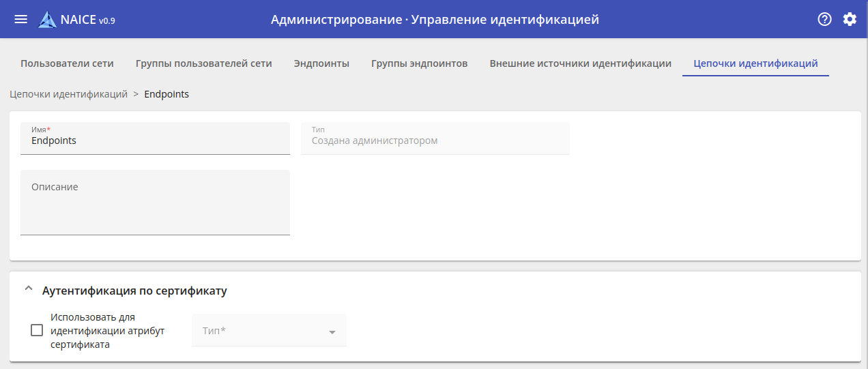Open the help question mark icon
Screen dimensions: 868x369
coord(824,19)
